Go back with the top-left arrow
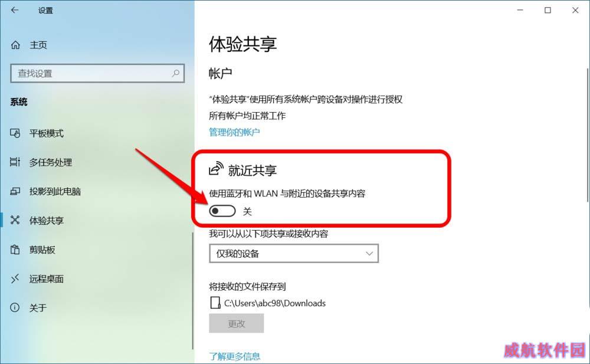The image size is (590, 364). [15, 10]
